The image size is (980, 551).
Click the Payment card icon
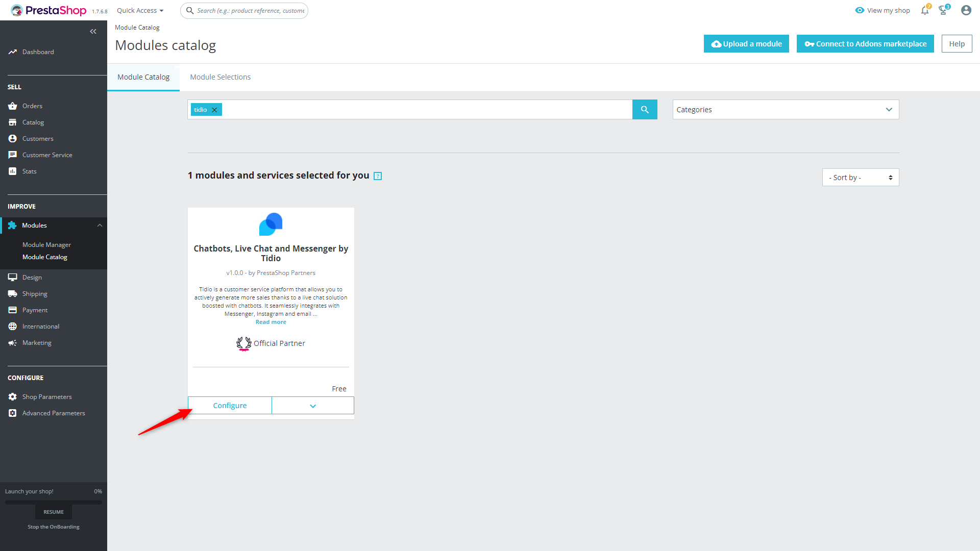coord(13,310)
